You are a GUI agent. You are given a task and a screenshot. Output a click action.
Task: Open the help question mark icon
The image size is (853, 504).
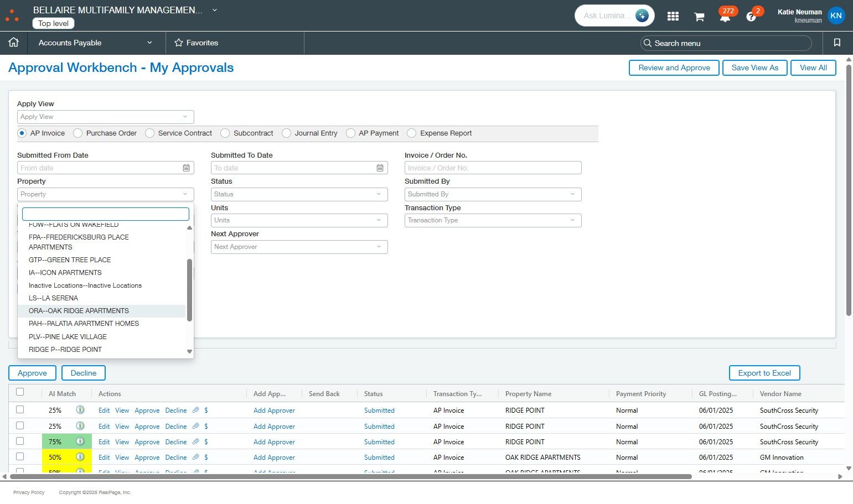point(751,17)
